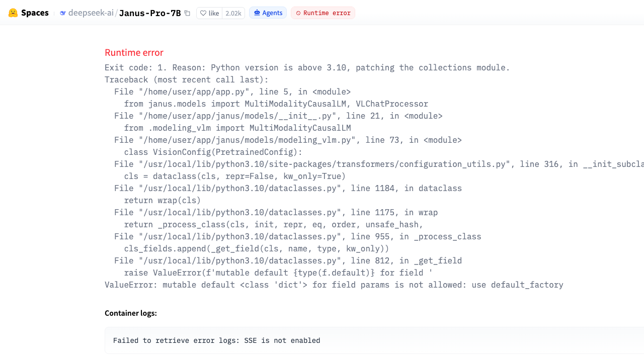This screenshot has height=362, width=644.
Task: Select the red Runtime error heading
Action: point(134,53)
